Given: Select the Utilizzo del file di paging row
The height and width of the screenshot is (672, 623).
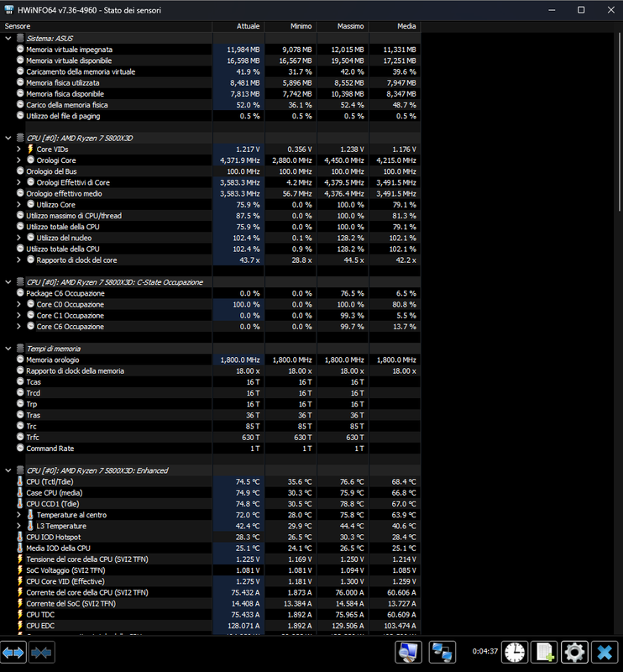Looking at the screenshot, I should point(210,116).
